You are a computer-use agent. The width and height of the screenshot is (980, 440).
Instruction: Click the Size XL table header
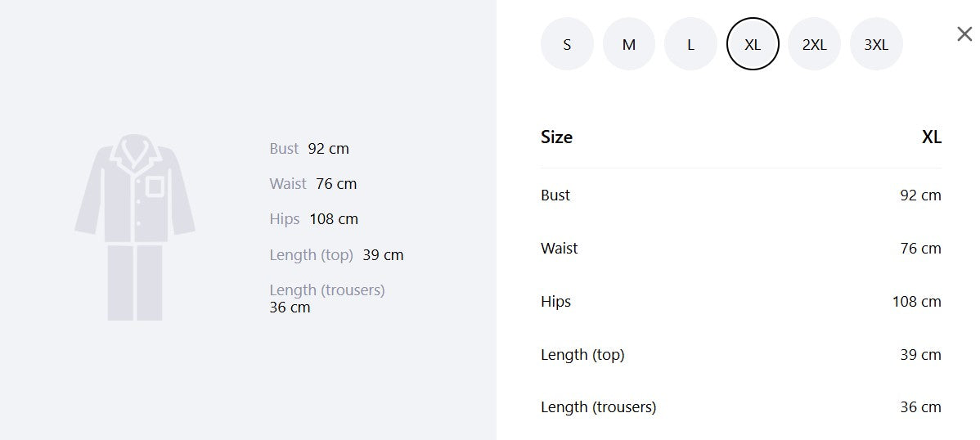click(x=741, y=137)
